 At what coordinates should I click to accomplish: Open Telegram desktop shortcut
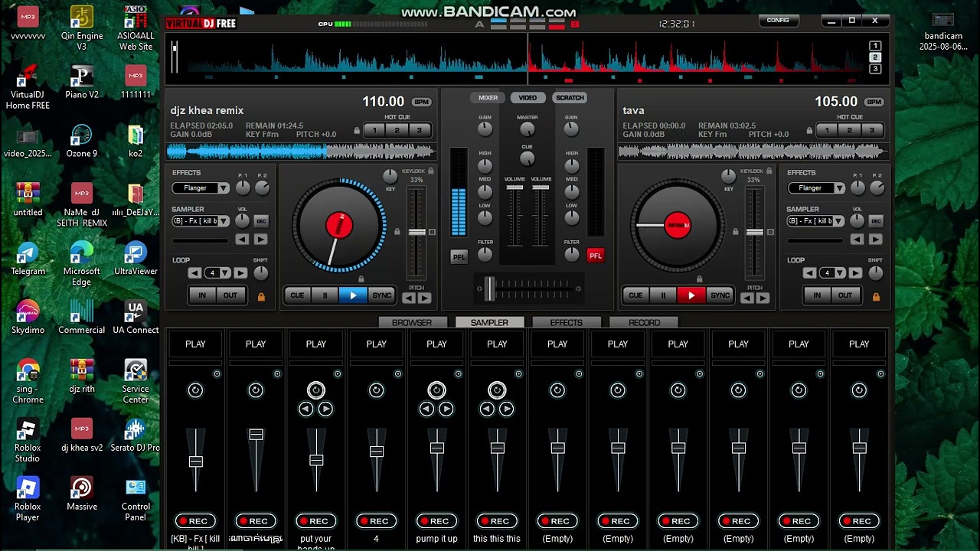(28, 259)
